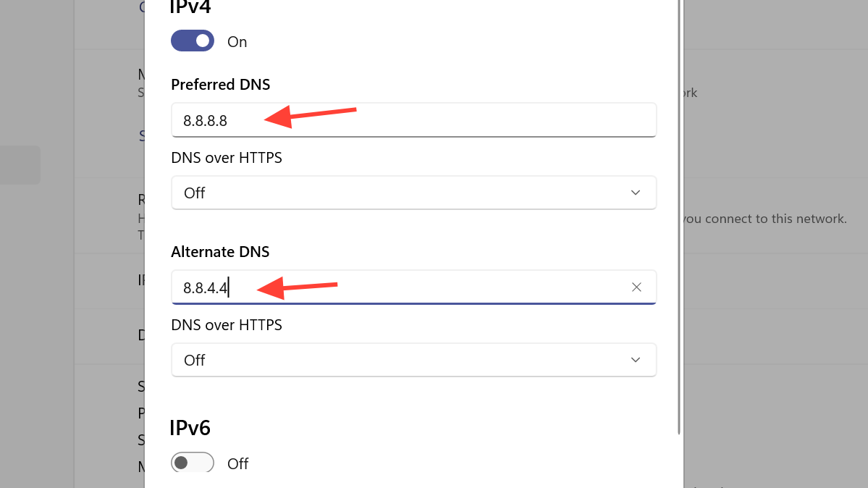
Task: Select the highlighted sidebar item behind the dialog
Action: click(20, 165)
